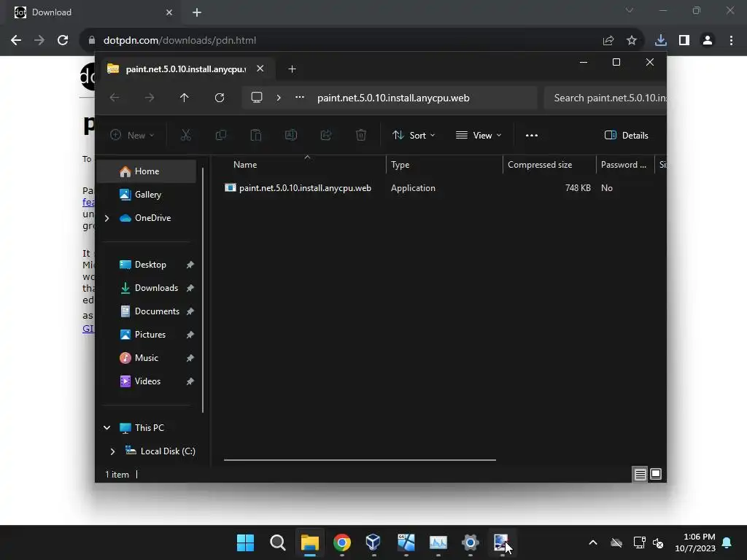The width and height of the screenshot is (747, 560).
Task: Click the Share icon in Explorer toolbar
Action: point(326,135)
